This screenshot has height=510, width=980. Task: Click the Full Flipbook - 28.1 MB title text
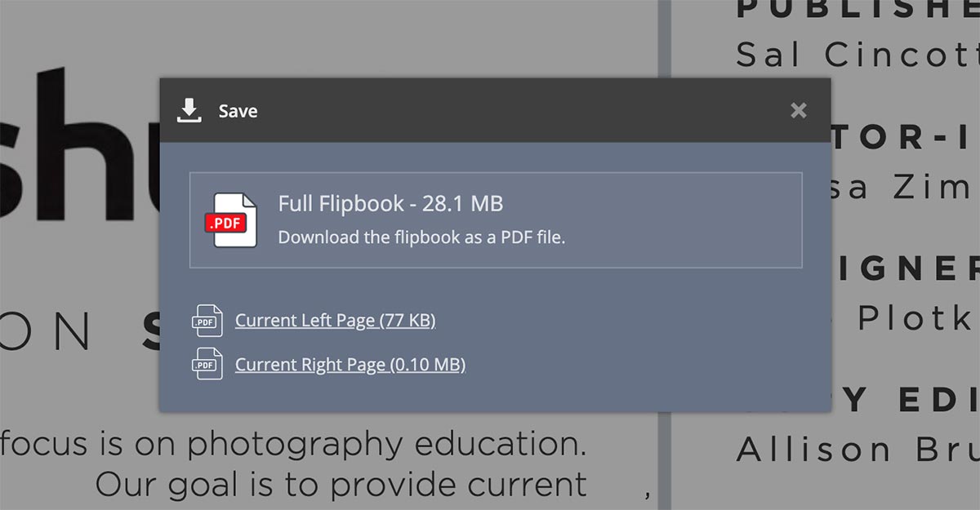pyautogui.click(x=390, y=203)
